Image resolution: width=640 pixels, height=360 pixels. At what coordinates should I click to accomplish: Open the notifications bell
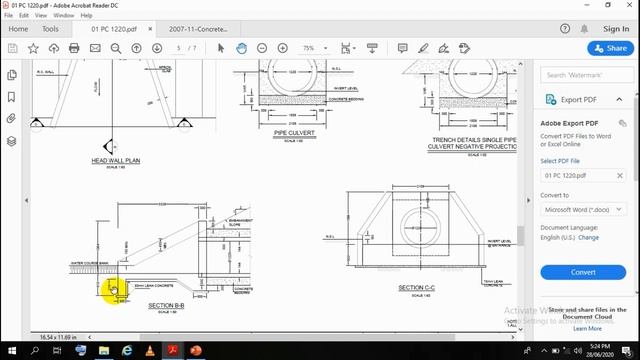click(x=584, y=29)
